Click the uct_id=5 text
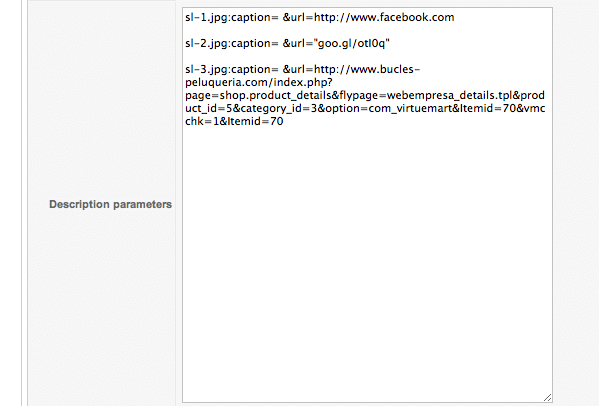The width and height of the screenshot is (599, 406). 209,108
